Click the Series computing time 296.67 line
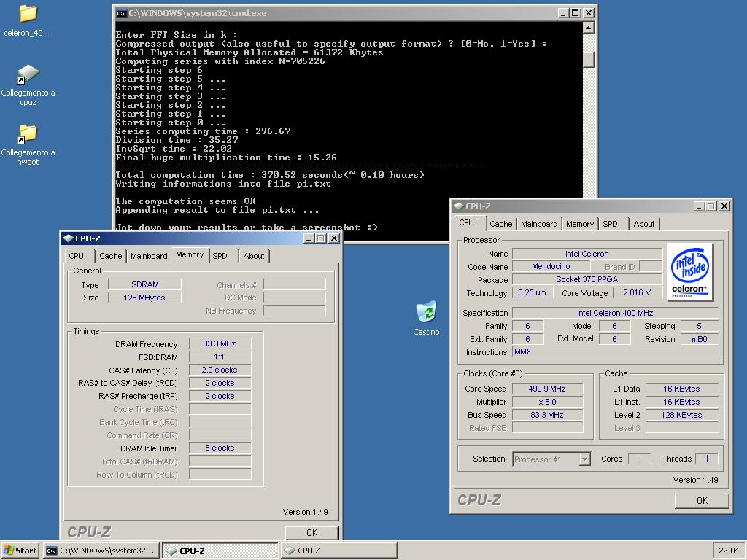This screenshot has height=560, width=747. tap(203, 131)
